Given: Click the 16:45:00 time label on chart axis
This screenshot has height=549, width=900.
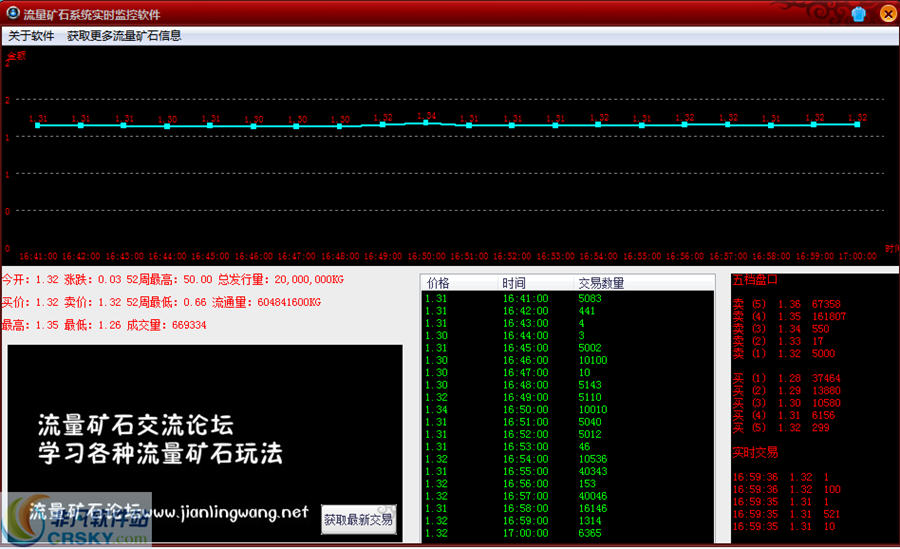Looking at the screenshot, I should click(x=210, y=256).
